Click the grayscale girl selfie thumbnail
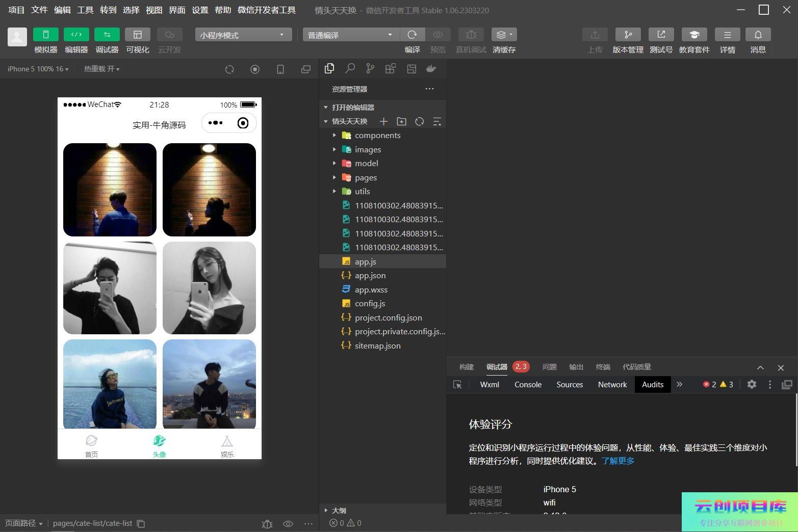798x532 pixels. tap(209, 288)
